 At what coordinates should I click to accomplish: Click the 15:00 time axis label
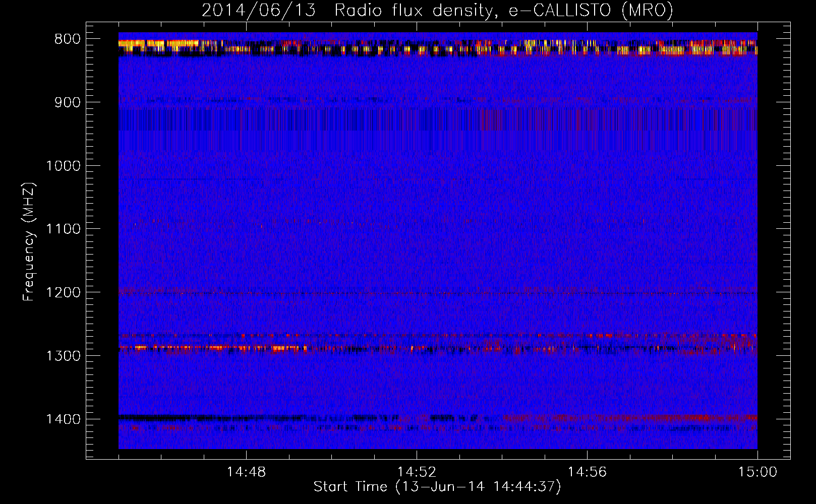click(x=757, y=472)
